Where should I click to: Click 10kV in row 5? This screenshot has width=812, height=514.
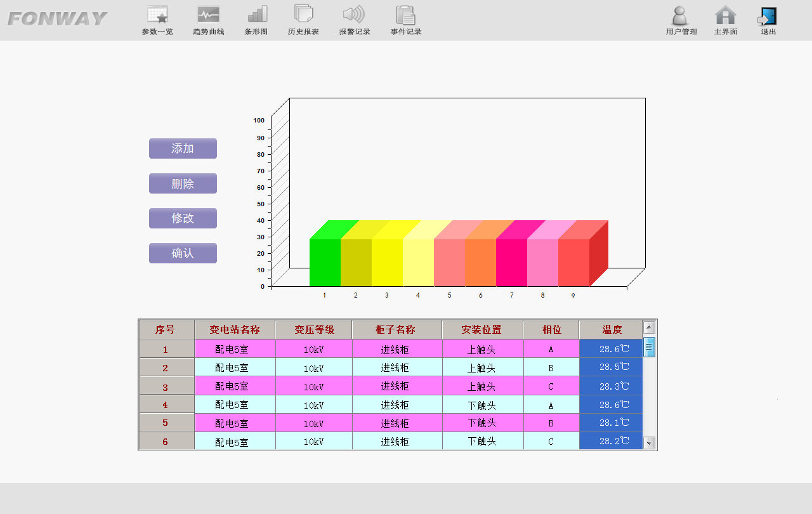(313, 423)
